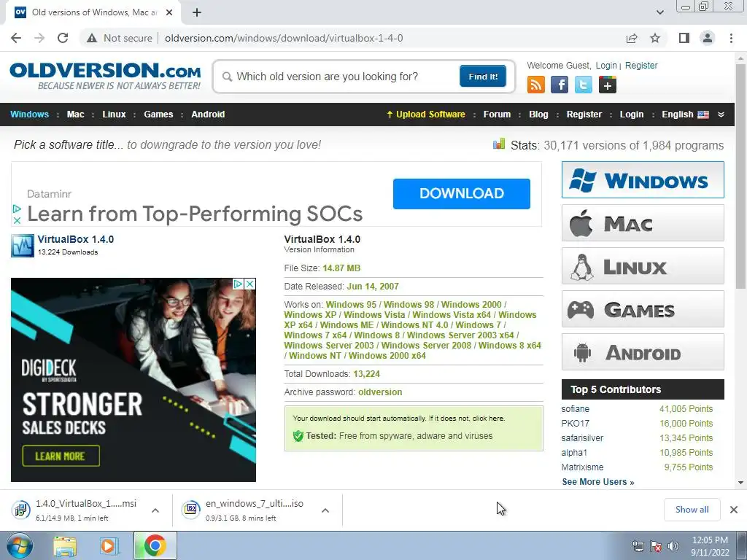The image size is (747, 560).
Task: Open the volume speaker tray icon
Action: (673, 545)
